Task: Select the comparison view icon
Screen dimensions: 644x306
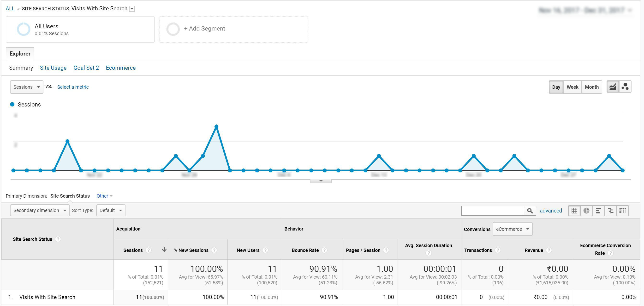Action: click(x=610, y=211)
